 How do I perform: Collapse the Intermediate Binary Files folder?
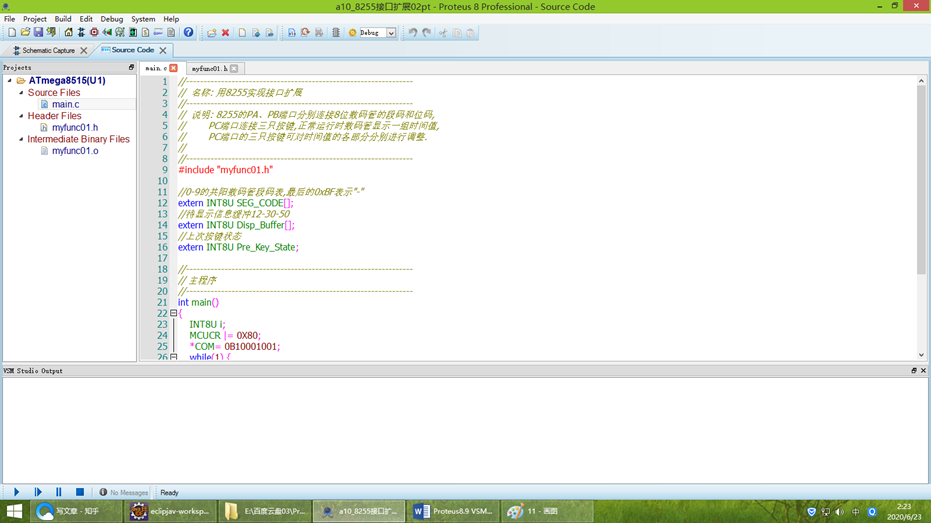tap(21, 139)
